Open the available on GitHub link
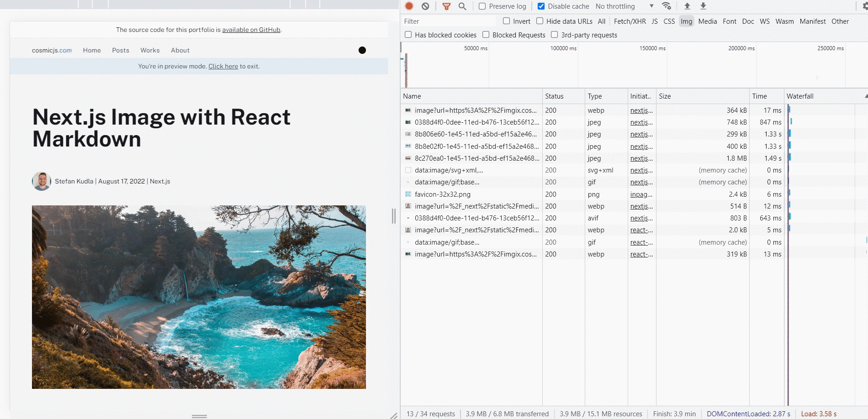The image size is (868, 419). (251, 30)
